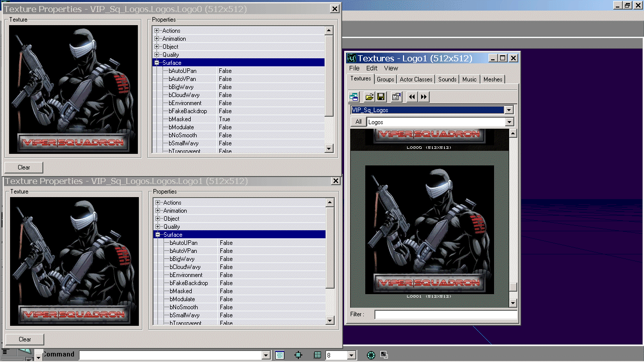The width and height of the screenshot is (644, 362).
Task: Open the View menu in Textures browser
Action: point(390,68)
